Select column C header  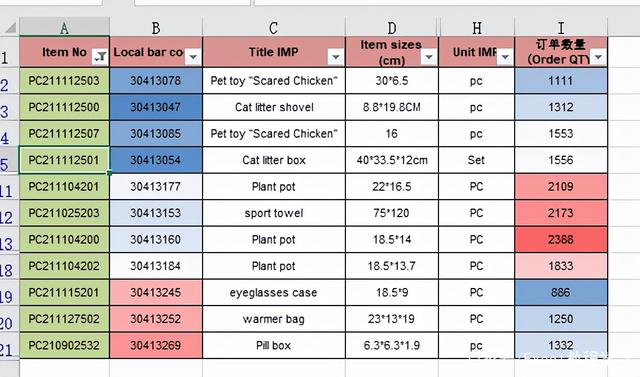point(274,28)
